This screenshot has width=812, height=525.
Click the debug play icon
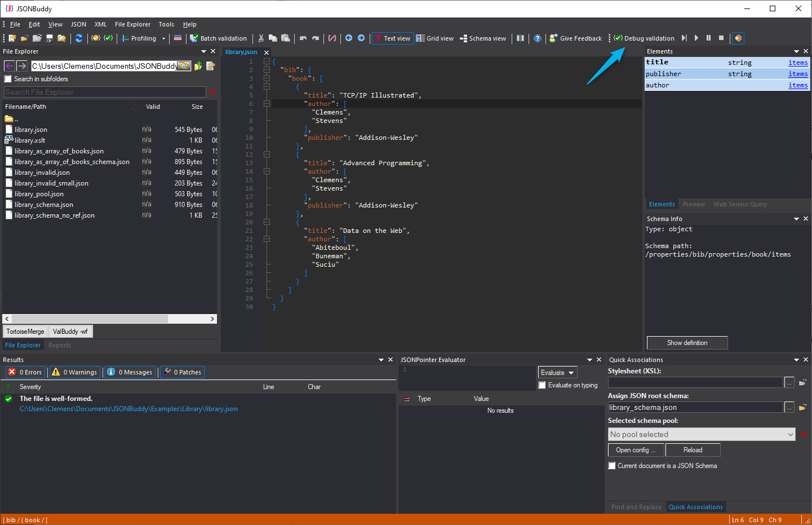tap(696, 38)
